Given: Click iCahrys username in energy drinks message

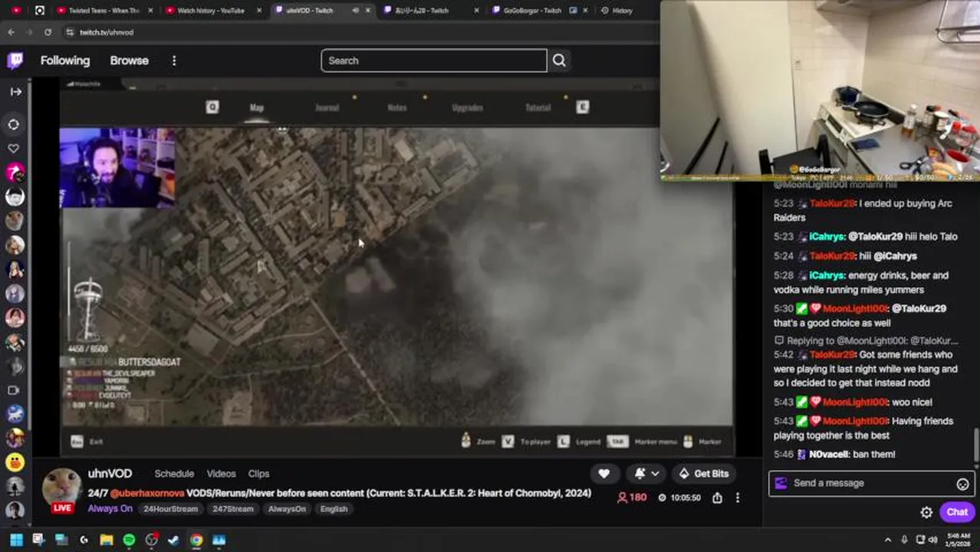Looking at the screenshot, I should pos(827,275).
